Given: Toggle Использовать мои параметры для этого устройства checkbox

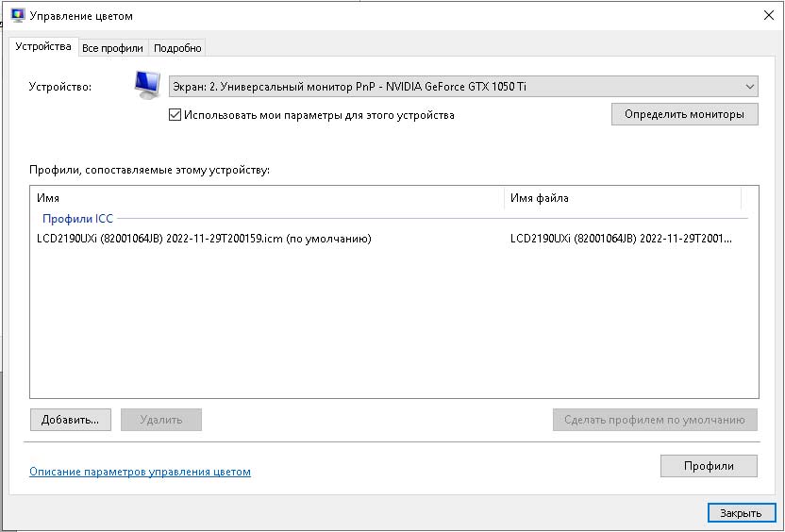Looking at the screenshot, I should tap(175, 115).
